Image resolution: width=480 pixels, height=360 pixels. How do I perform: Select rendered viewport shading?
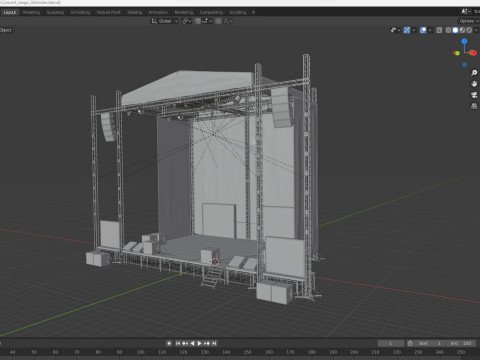[x=469, y=30]
